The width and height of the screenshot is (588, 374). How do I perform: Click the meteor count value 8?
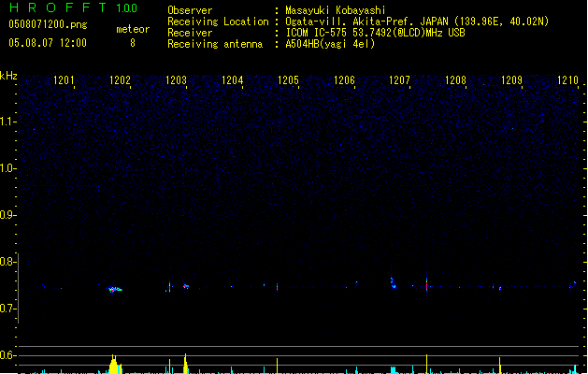tap(133, 43)
